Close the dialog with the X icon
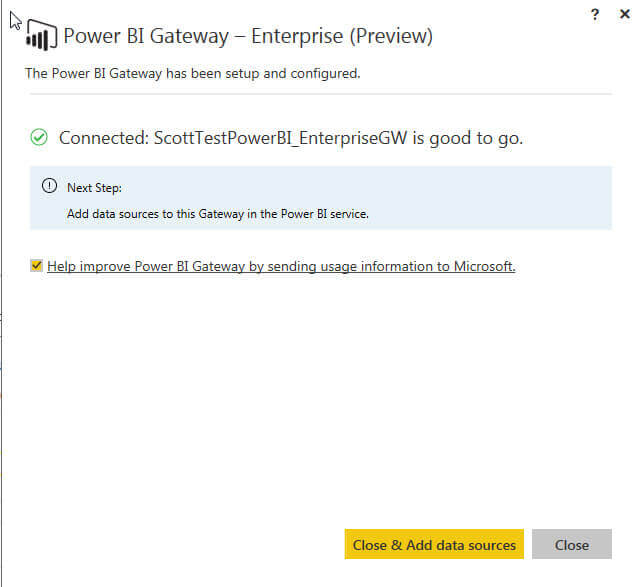639x587 pixels. click(625, 14)
